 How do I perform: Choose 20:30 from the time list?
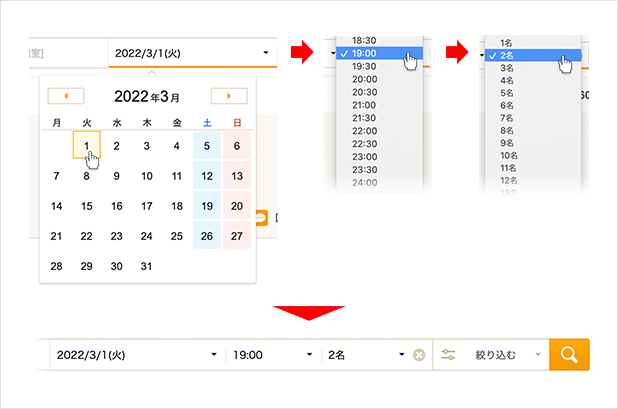[364, 91]
